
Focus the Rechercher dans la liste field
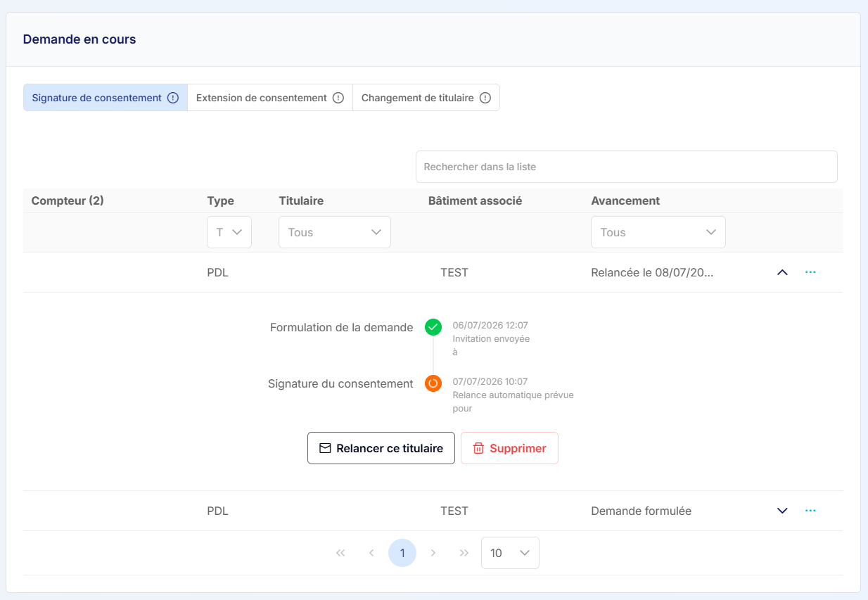point(627,167)
